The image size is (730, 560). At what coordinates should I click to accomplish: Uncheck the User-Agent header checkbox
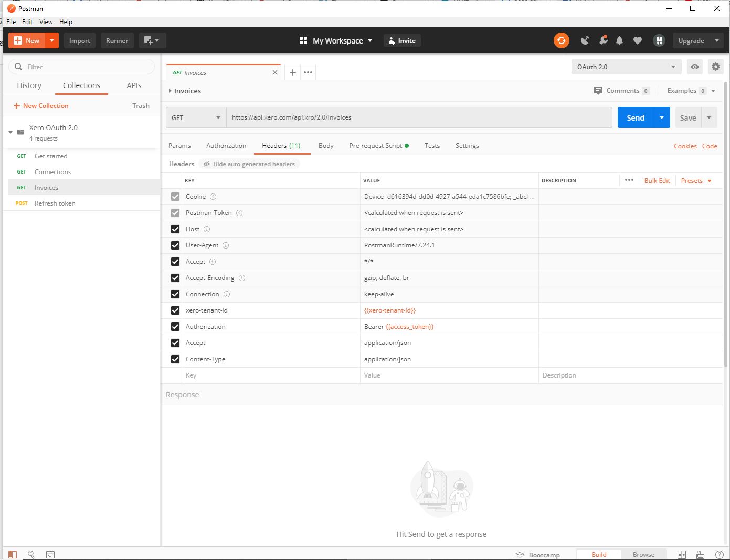click(x=175, y=245)
